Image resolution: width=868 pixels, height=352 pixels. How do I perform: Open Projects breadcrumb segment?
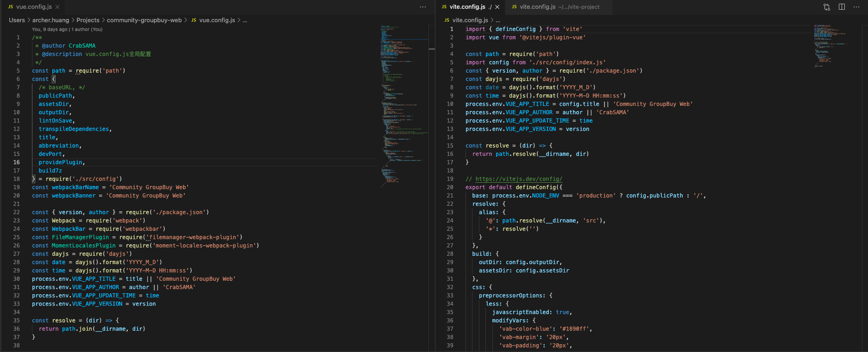point(88,20)
